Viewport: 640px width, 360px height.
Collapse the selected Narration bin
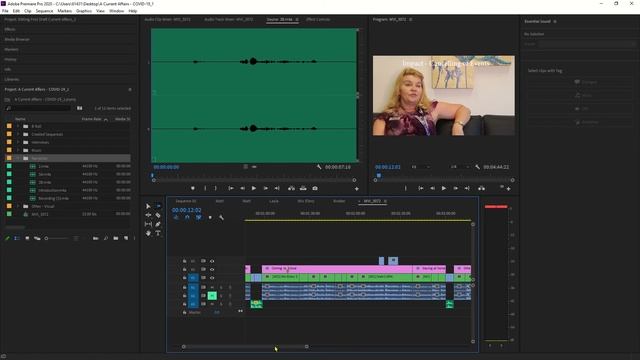coord(18,158)
